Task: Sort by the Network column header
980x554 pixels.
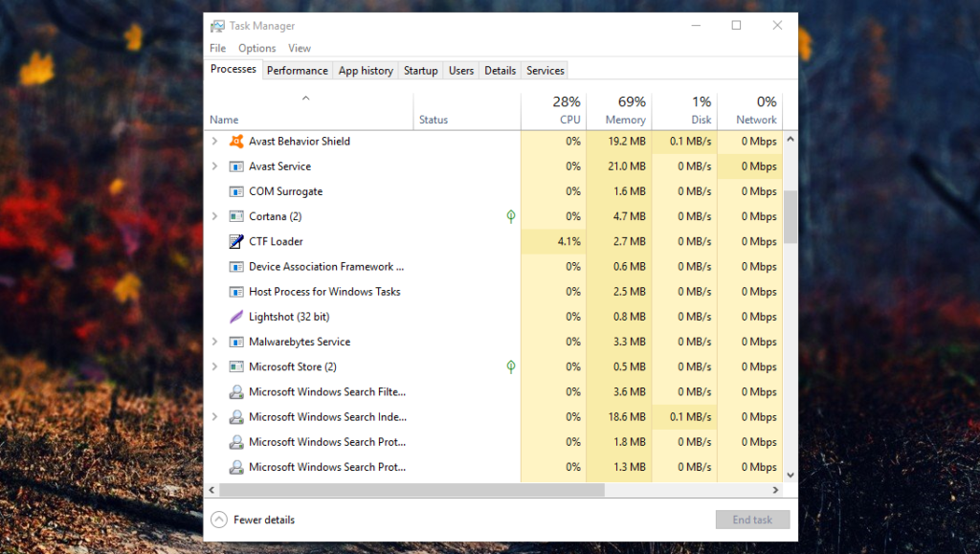Action: [750, 111]
